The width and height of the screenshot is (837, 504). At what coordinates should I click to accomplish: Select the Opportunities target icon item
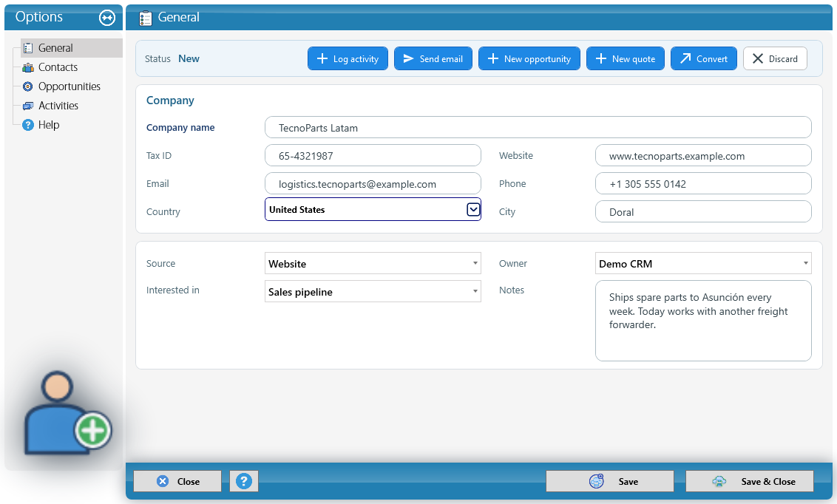(x=28, y=86)
